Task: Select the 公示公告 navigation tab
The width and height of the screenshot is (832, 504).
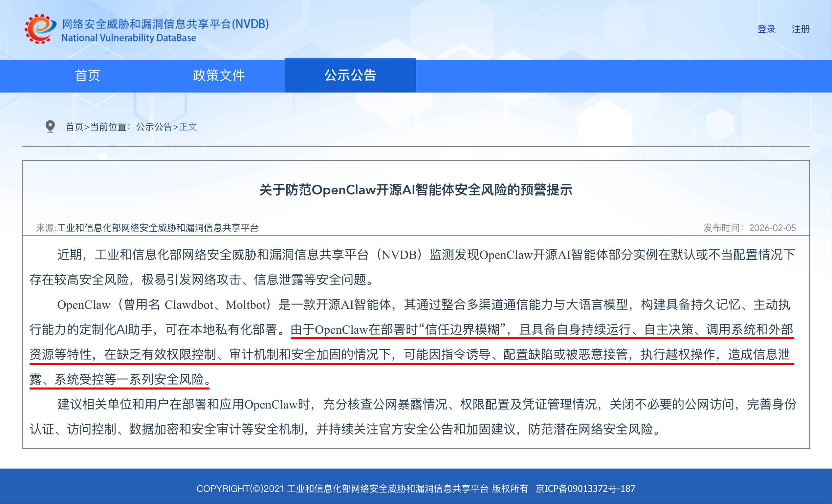Action: [350, 75]
